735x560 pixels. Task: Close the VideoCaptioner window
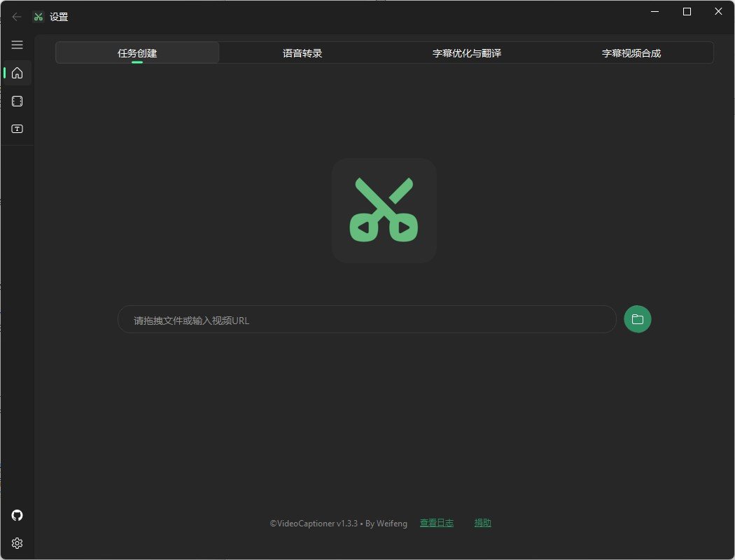point(718,11)
